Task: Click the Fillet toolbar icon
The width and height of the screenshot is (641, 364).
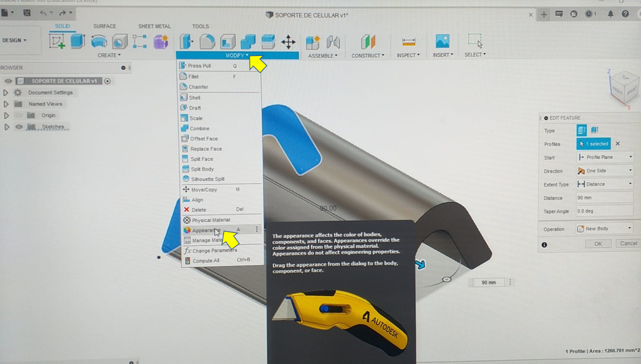Action: coord(207,42)
